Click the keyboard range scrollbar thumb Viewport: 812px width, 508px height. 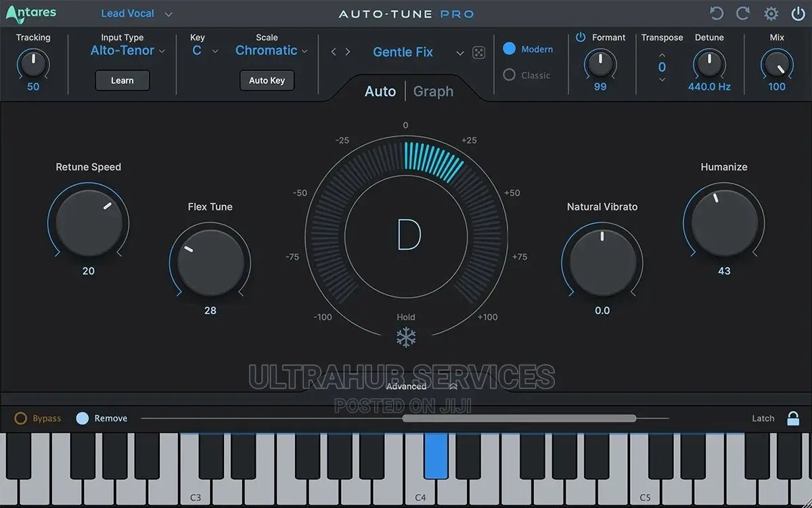519,418
